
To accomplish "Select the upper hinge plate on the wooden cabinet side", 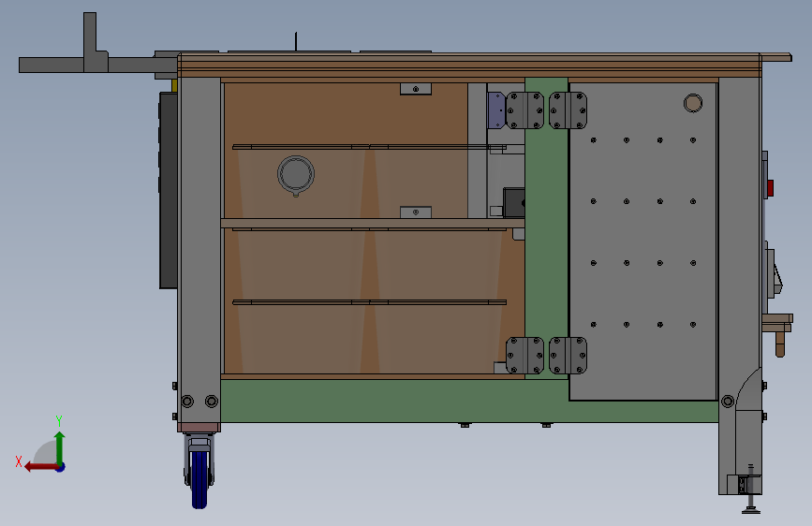I will (524, 110).
